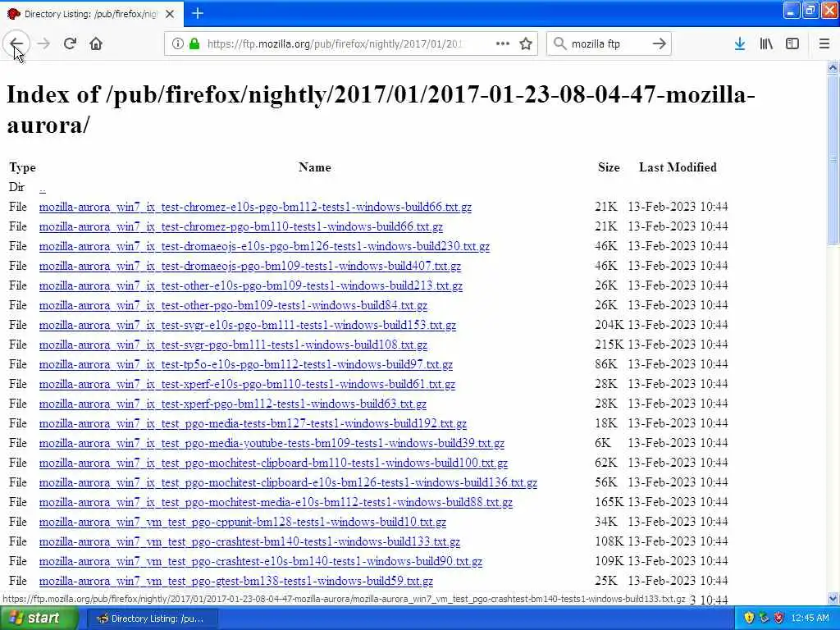Click the vertical scrollbar thumb

click(833, 159)
